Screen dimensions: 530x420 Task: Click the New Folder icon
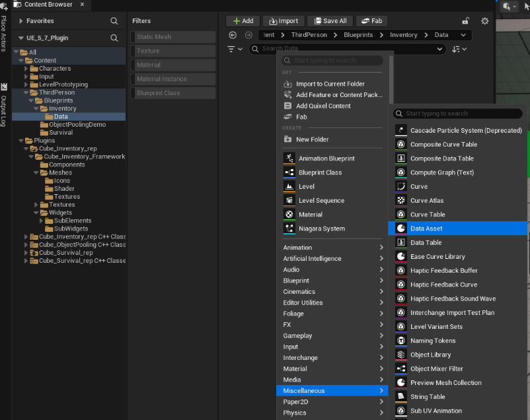[x=287, y=139]
